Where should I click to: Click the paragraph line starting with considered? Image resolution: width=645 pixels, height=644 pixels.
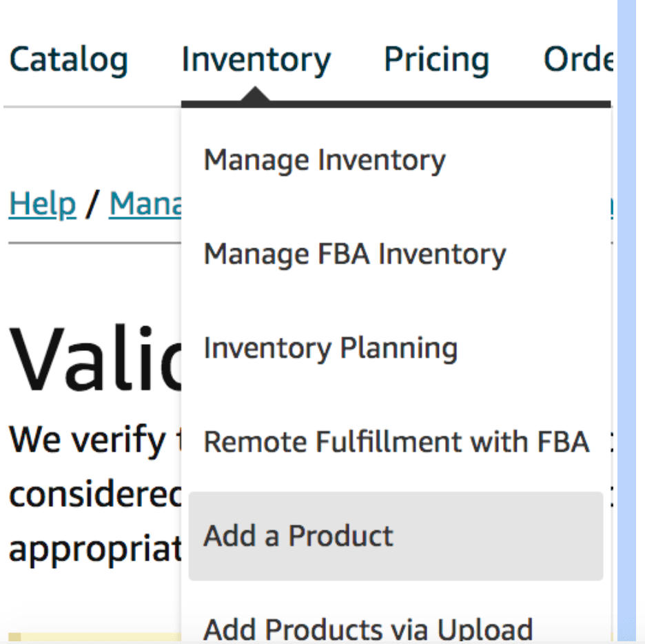pyautogui.click(x=95, y=494)
